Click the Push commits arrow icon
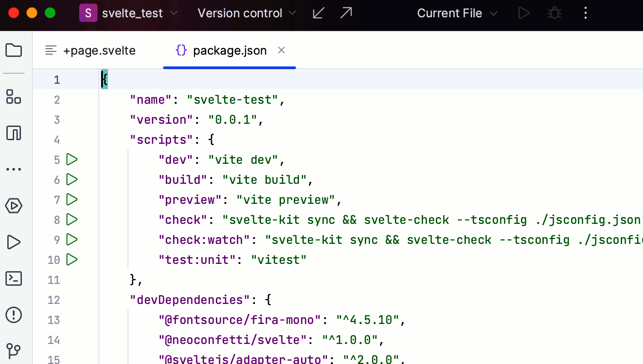The height and width of the screenshot is (364, 643). pos(346,13)
